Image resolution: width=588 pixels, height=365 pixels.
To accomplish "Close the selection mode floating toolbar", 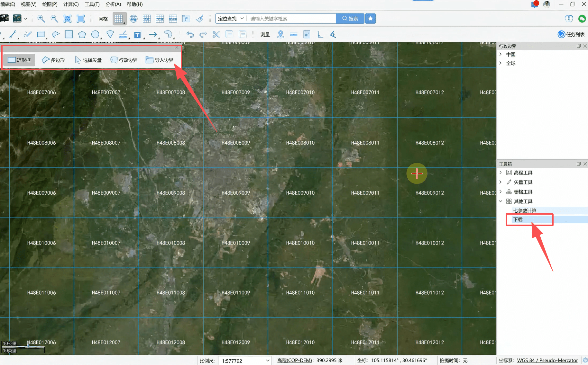I will 177,47.
